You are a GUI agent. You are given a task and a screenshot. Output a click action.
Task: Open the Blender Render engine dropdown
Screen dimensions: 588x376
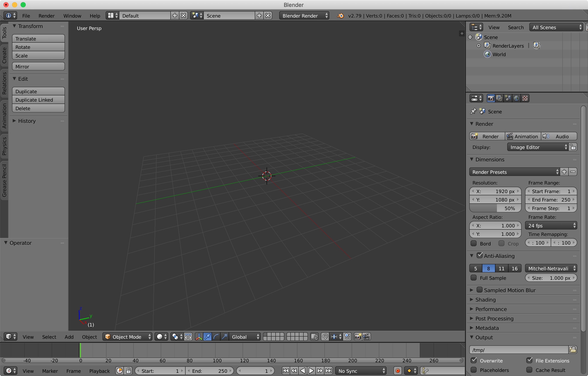(304, 16)
